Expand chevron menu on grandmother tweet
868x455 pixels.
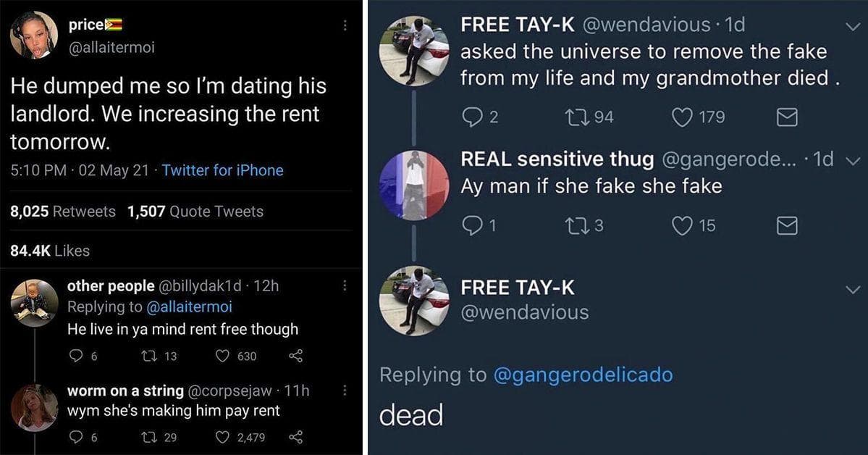click(x=852, y=26)
